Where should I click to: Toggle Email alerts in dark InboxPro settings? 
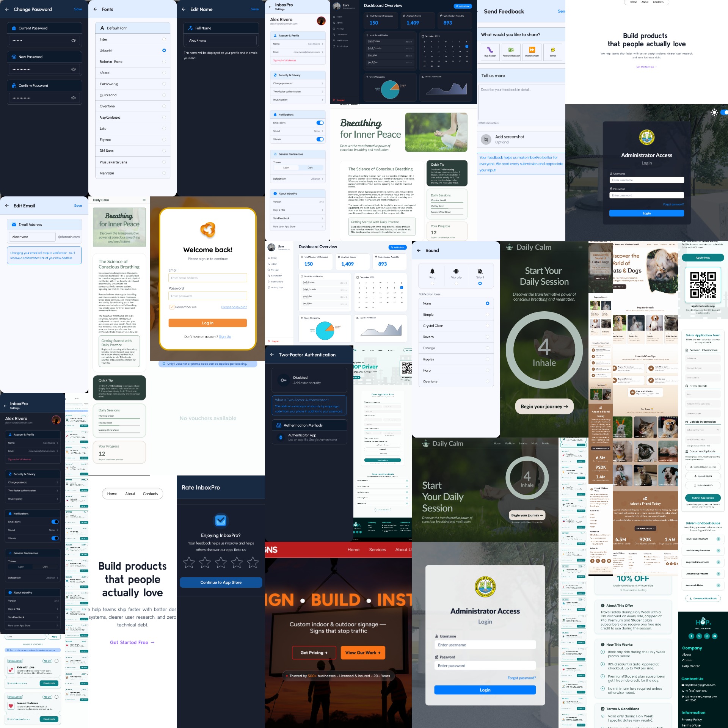point(55,522)
